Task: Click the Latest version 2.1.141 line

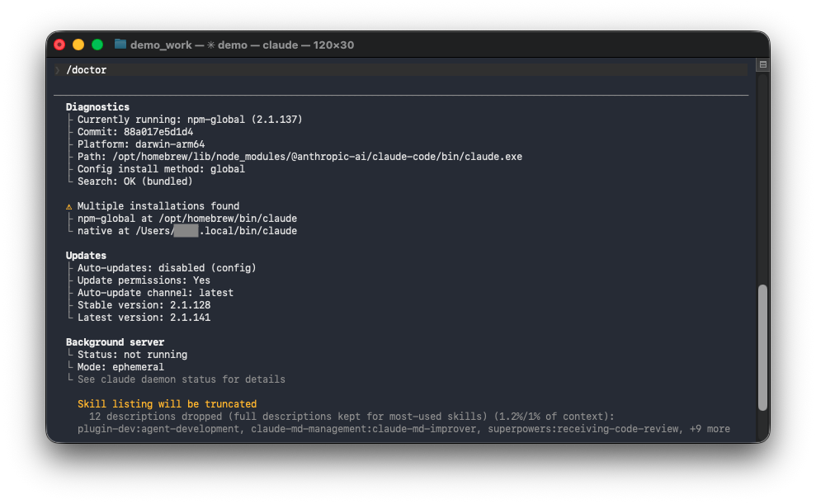Action: click(144, 318)
